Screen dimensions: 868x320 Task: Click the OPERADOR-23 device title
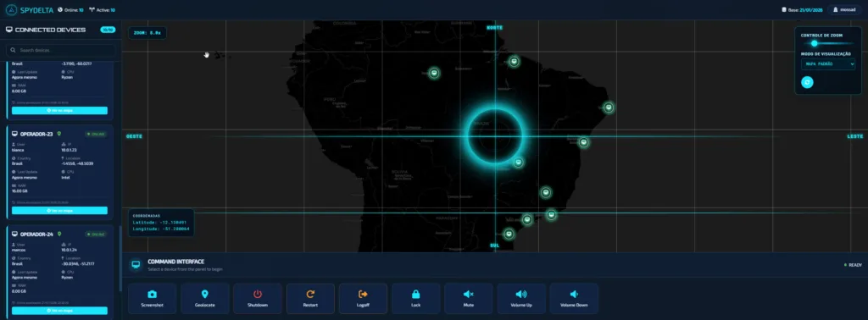(36, 134)
